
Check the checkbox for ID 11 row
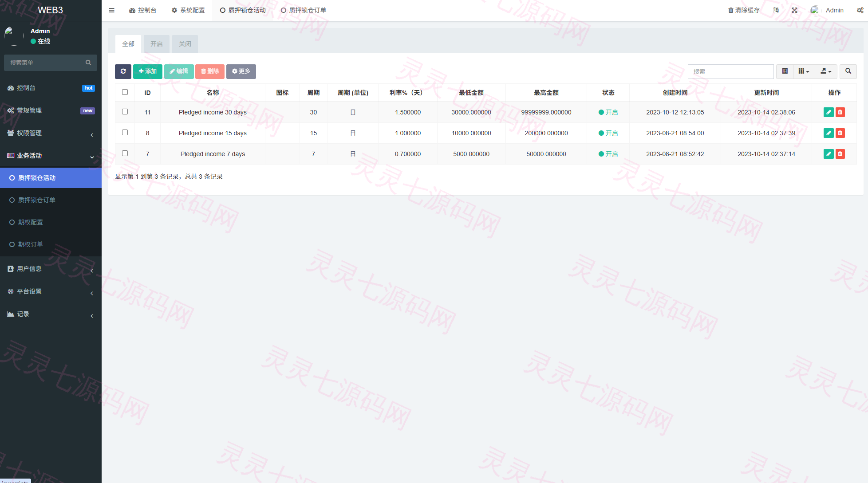tap(125, 112)
